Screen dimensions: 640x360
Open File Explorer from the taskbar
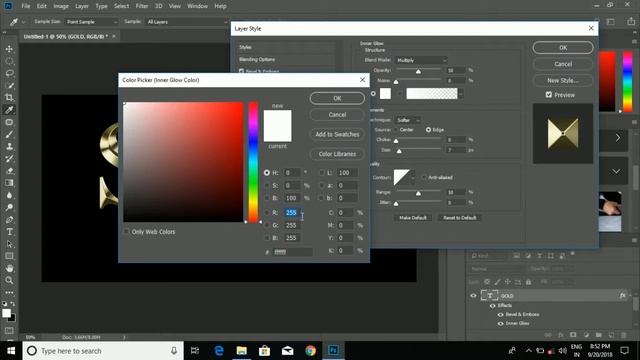coord(242,351)
